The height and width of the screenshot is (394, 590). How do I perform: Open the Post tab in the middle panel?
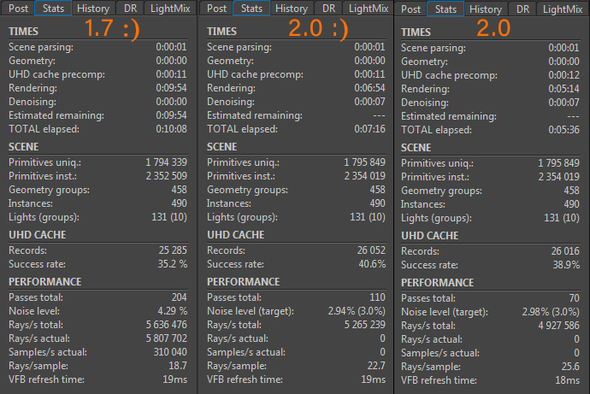pyautogui.click(x=216, y=8)
